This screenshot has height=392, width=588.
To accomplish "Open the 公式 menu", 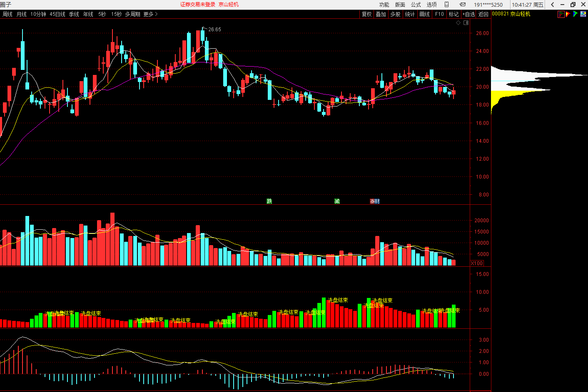I will [x=416, y=5].
